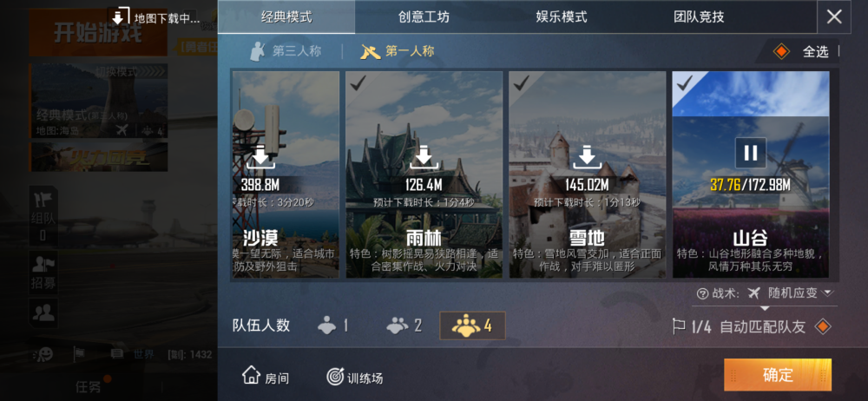868x401 pixels.
Task: Toggle 自动匹配队友 auto-match teammates
Action: pos(823,326)
